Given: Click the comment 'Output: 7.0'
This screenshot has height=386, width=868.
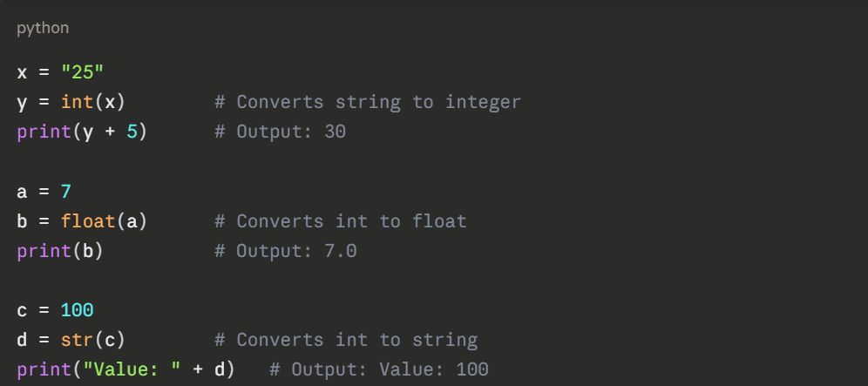Looking at the screenshot, I should click(x=285, y=251).
